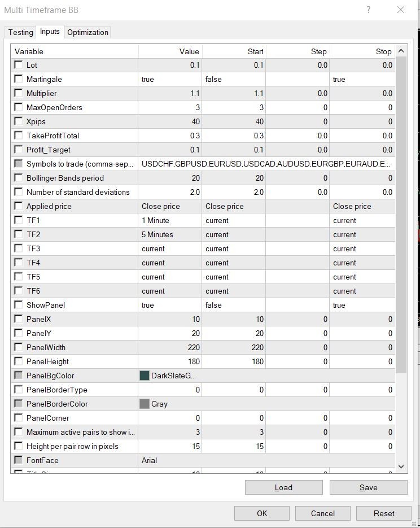420x528 pixels.
Task: Switch to the Testing tab
Action: [x=20, y=32]
